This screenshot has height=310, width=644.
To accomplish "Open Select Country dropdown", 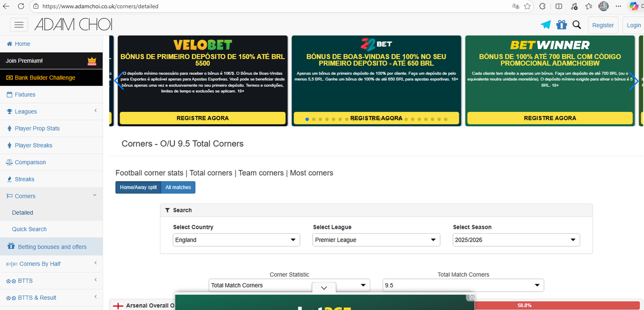I will [236, 240].
